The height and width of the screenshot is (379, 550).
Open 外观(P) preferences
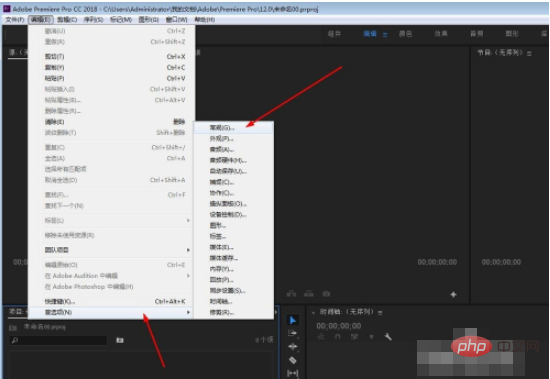pos(234,139)
